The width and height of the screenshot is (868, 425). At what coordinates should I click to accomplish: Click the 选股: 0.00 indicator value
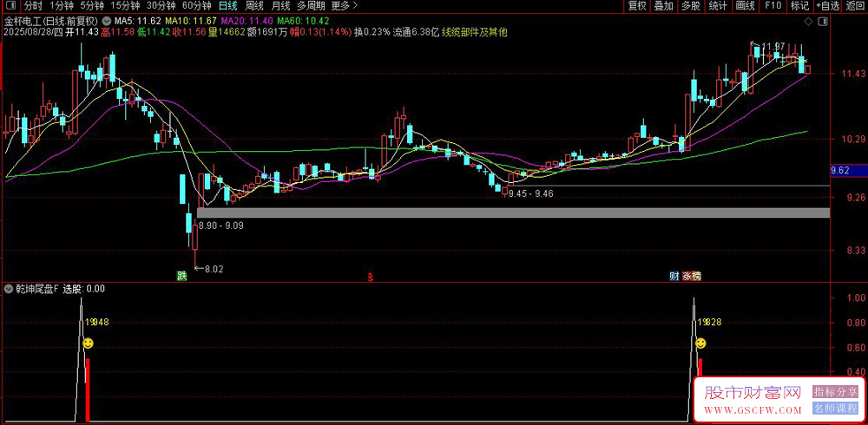pyautogui.click(x=83, y=288)
